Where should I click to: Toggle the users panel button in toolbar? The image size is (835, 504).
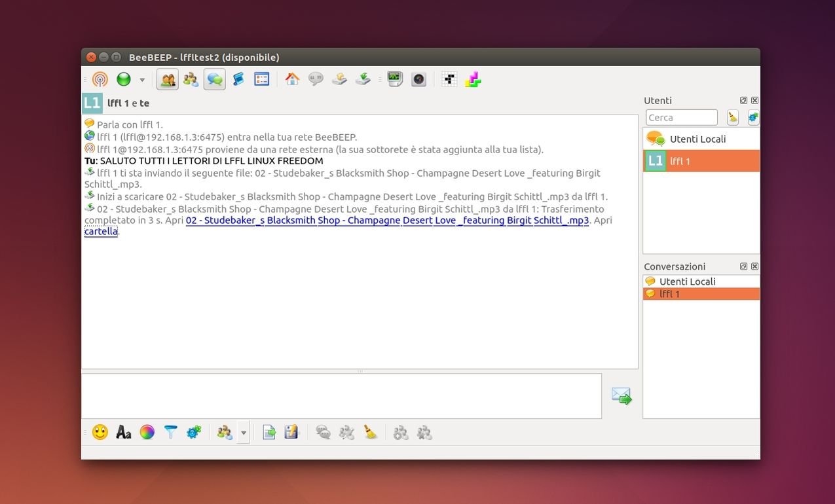point(167,80)
